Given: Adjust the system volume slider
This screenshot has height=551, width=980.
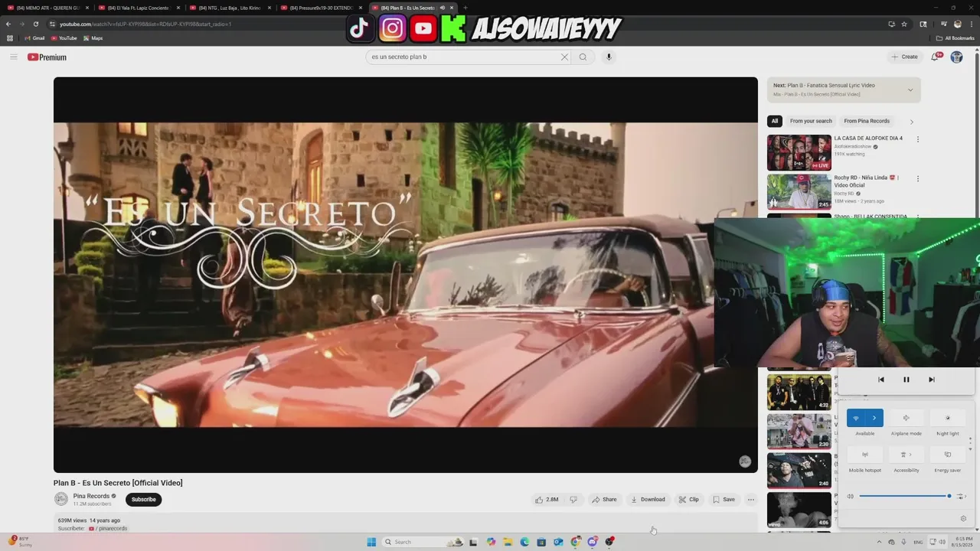Looking at the screenshot, I should [904, 496].
